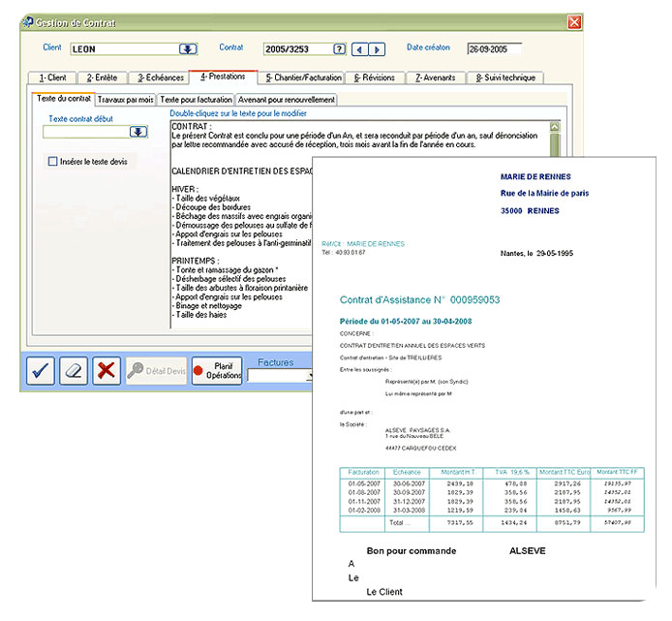
Task: Click the 'PRINTEMPS :' heading in contract text
Action: 196,261
